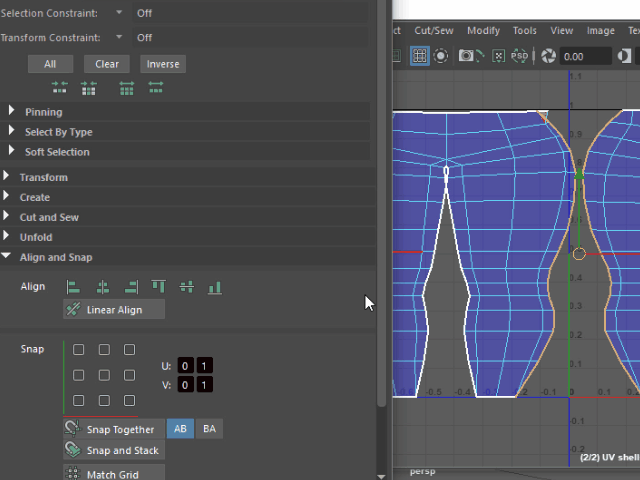Click the Align Bottom icon

click(214, 287)
